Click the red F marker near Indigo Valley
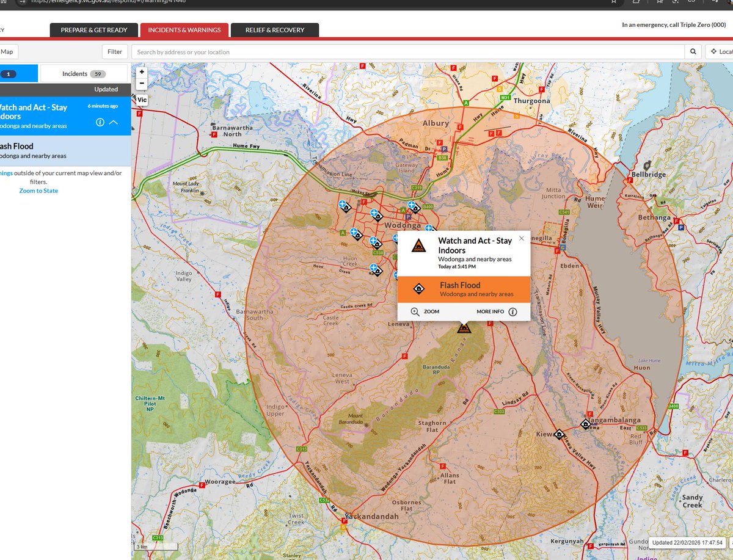The image size is (733, 560). click(x=218, y=294)
